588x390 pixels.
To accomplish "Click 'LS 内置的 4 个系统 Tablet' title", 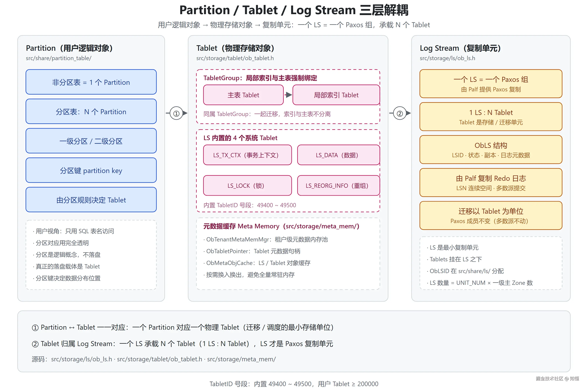I will point(240,138).
